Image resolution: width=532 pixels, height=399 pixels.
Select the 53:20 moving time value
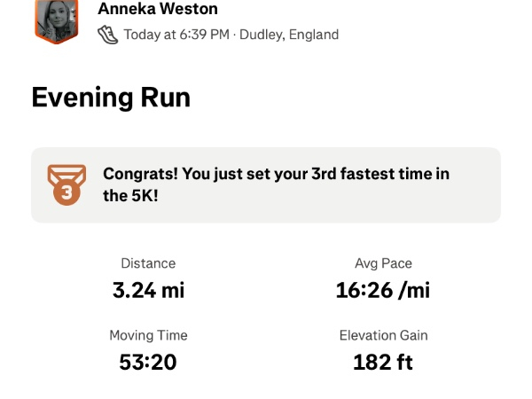148,362
